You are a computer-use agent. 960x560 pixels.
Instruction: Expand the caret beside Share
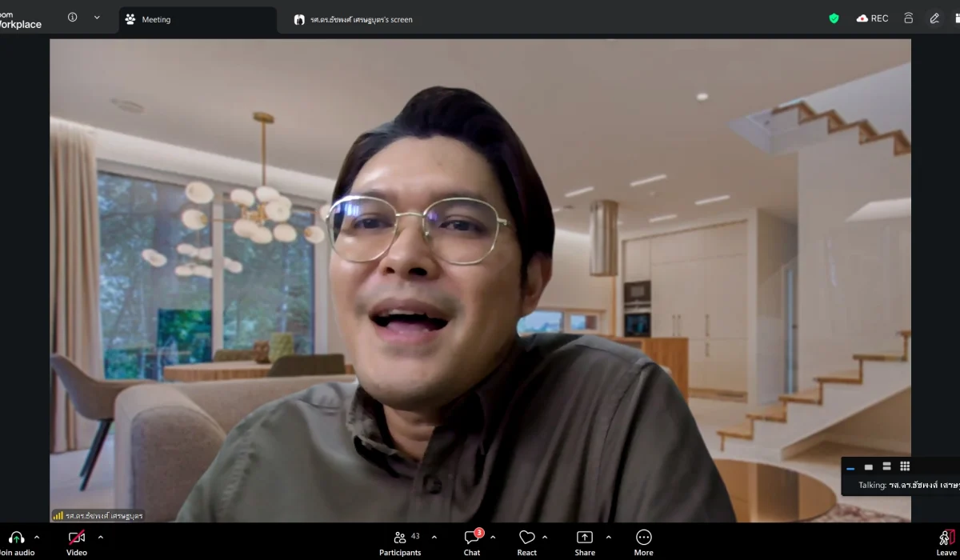point(608,537)
